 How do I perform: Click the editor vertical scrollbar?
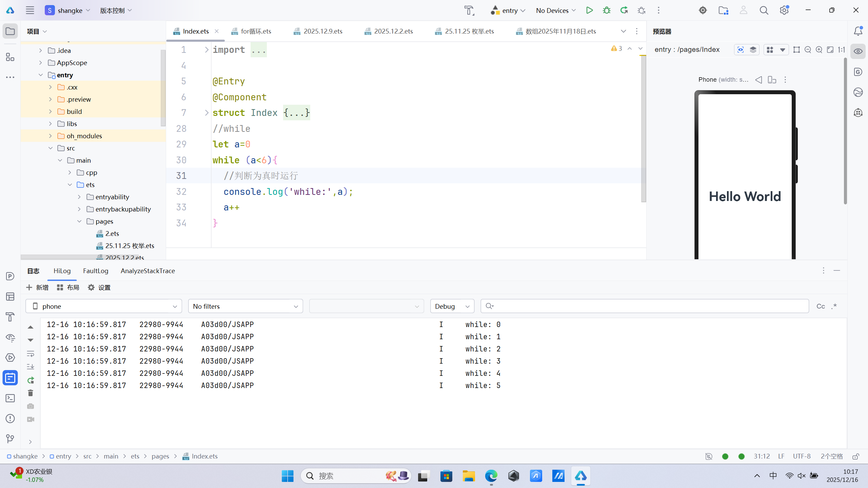643,129
